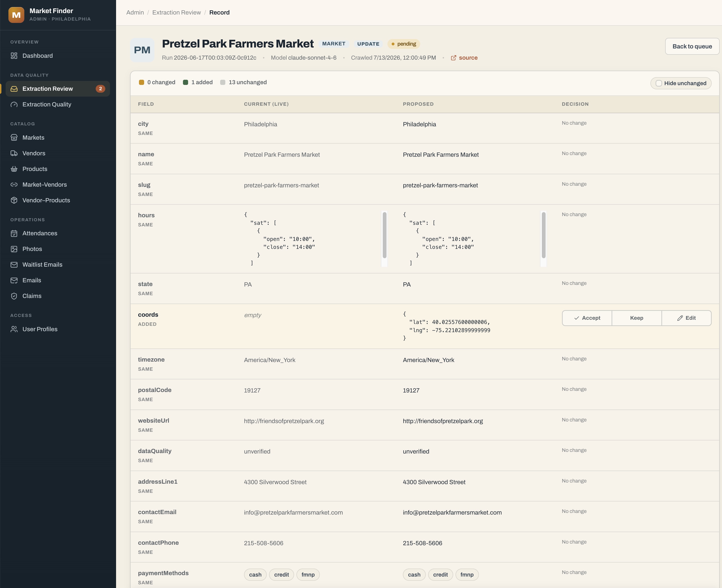Click the Markets storefront icon
This screenshot has height=588, width=722.
[x=14, y=138]
